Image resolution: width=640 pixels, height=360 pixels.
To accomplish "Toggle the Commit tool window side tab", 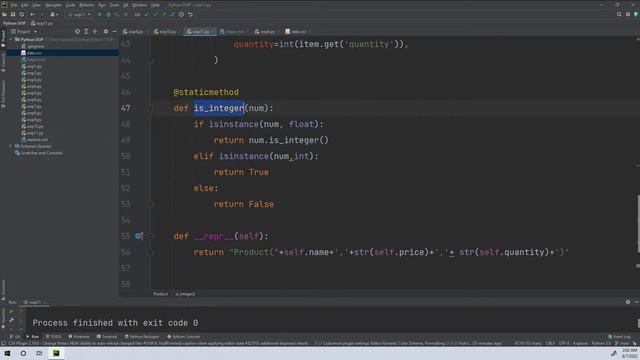I will tap(3, 63).
